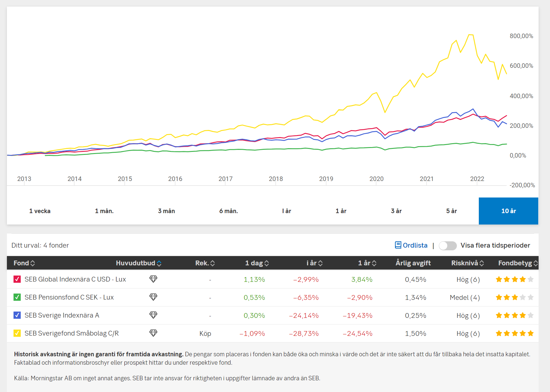This screenshot has height=392, width=550.
Task: Click the 2020 marker on chart axis
Action: [x=376, y=179]
